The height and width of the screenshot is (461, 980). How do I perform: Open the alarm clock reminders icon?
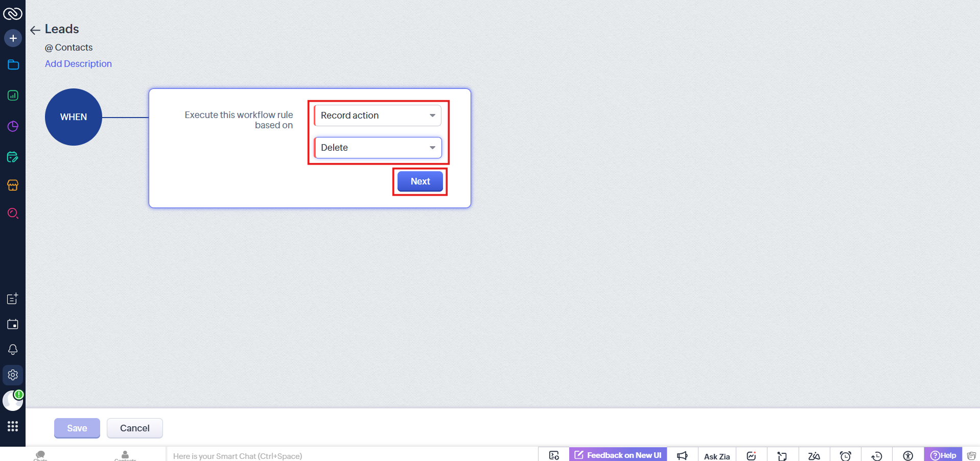click(x=846, y=456)
